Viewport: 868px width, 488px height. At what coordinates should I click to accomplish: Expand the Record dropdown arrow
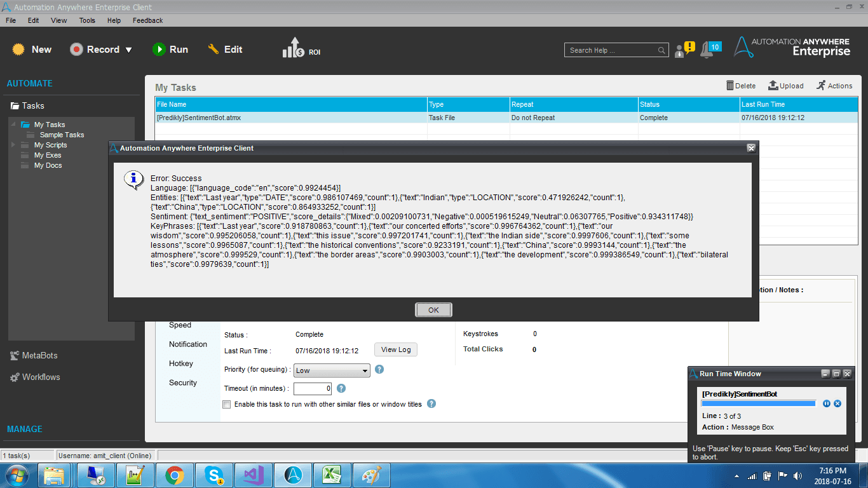(x=129, y=50)
